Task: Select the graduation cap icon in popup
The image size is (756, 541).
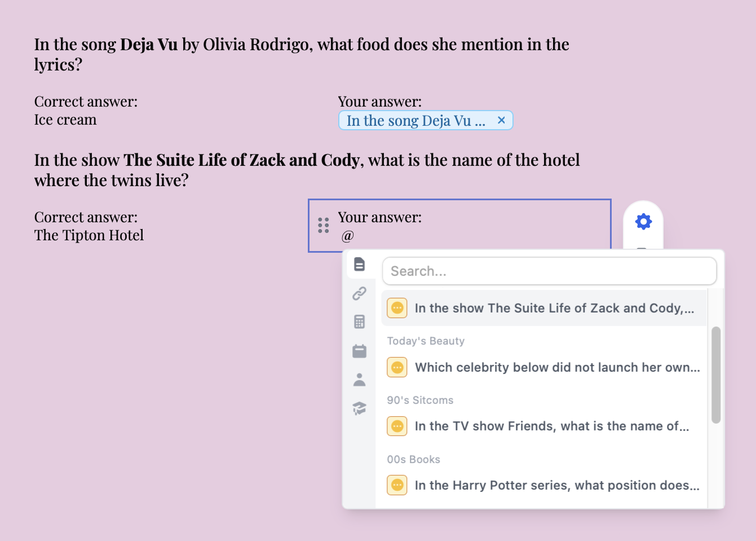Action: click(x=359, y=408)
